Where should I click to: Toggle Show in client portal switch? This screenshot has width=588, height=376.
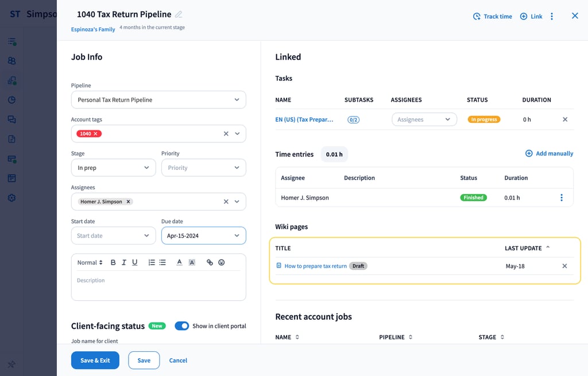182,326
